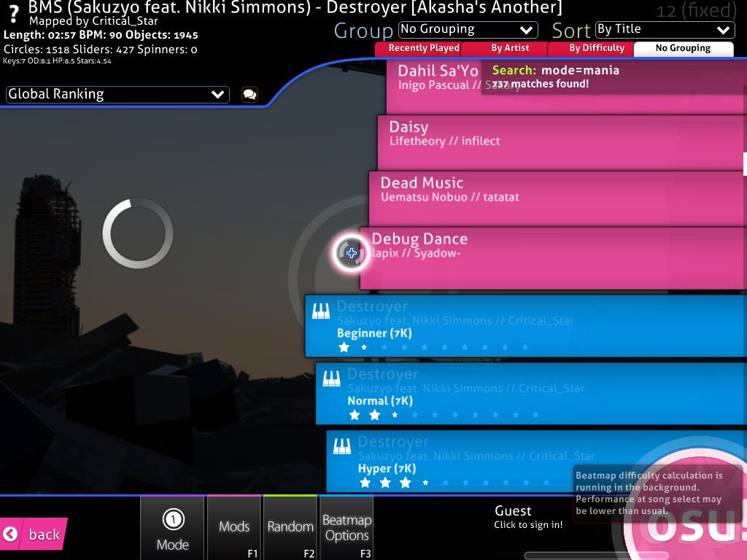Screen dimensions: 747x560
Task: Select the Debug Dance beatmap by lapix
Action: [x=554, y=257]
